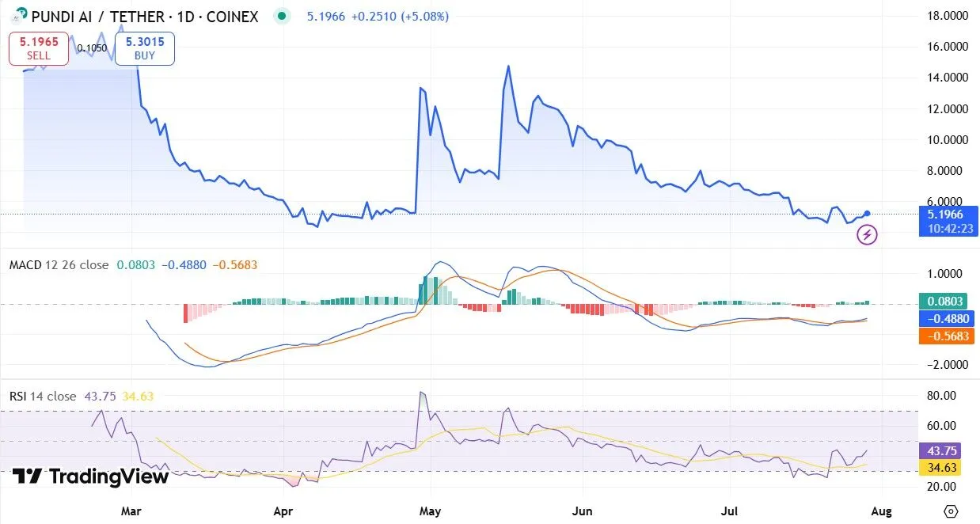Expand the RSI 14 close legend
Viewport: 980px width, 524px height.
[x=43, y=396]
